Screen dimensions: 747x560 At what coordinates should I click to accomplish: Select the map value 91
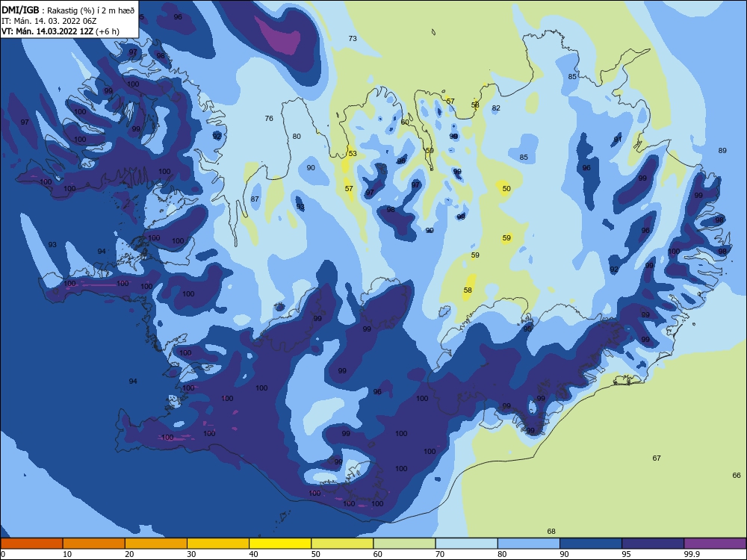[x=618, y=139]
